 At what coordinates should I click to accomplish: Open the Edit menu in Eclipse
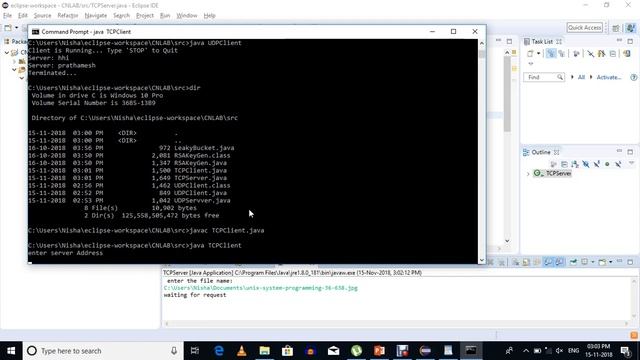click(x=22, y=16)
